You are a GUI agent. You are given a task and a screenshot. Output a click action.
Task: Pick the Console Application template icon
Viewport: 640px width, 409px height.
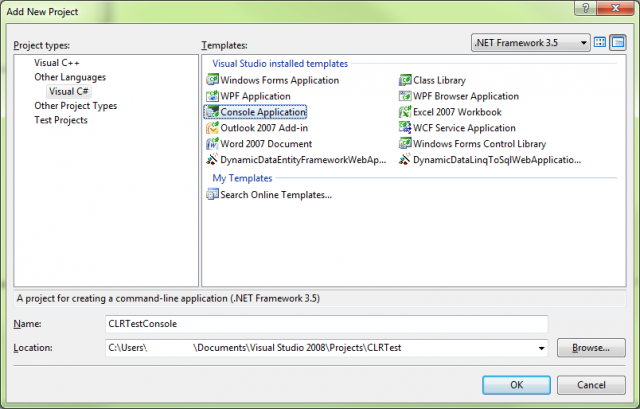coord(212,112)
